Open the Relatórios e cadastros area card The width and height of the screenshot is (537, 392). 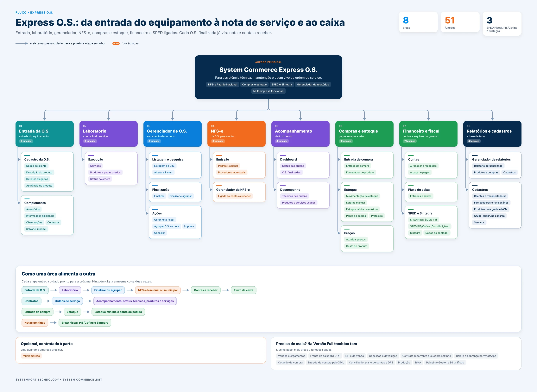[492, 134]
